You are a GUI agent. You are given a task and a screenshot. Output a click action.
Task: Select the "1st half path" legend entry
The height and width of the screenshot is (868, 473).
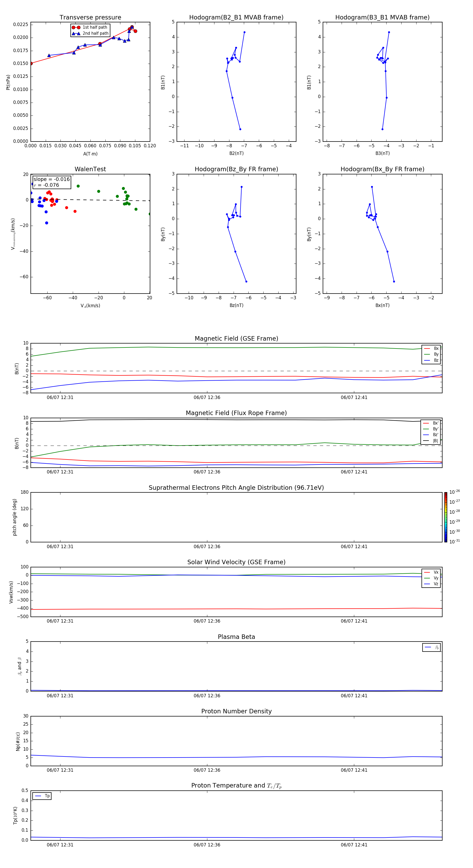pyautogui.click(x=90, y=27)
